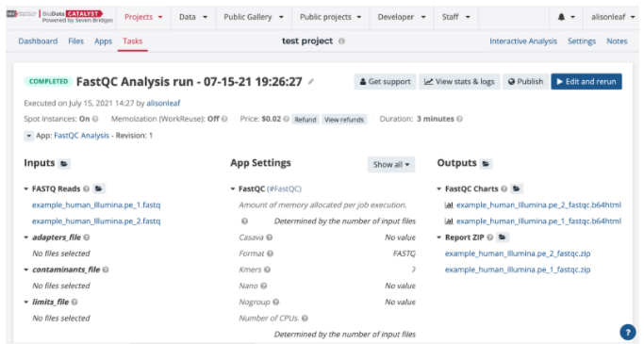
Task: Select the Tasks tab
Action: [x=132, y=41]
